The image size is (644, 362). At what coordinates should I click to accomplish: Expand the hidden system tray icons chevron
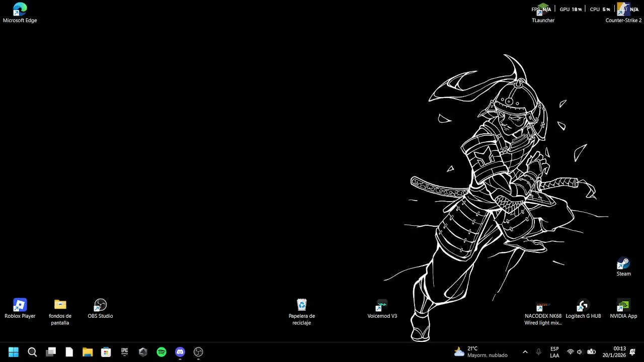click(x=525, y=352)
